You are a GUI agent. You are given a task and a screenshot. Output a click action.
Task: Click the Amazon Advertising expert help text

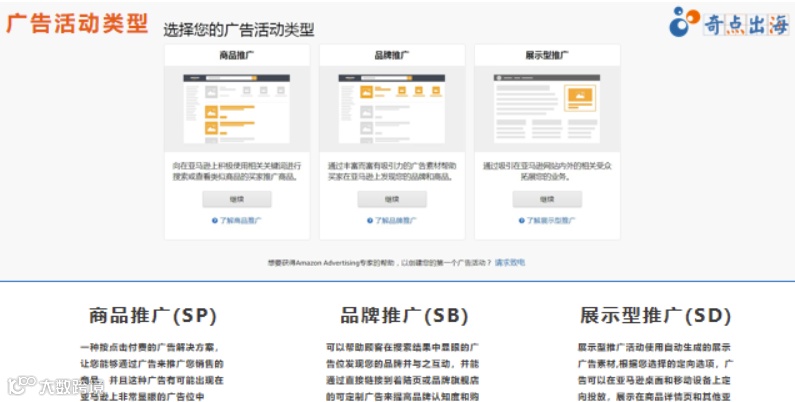(380, 263)
